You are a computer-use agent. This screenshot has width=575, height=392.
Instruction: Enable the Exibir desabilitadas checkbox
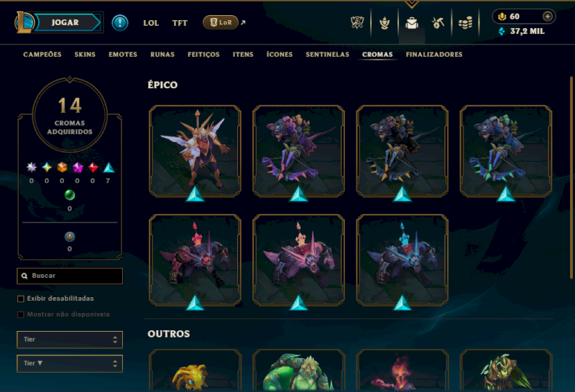coord(21,299)
